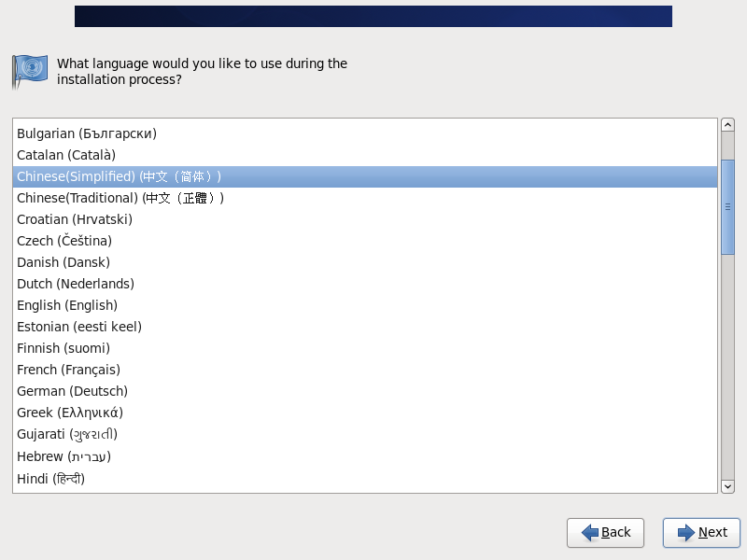Choose Greek (Ελληνικά) language
Image resolution: width=747 pixels, height=560 pixels.
365,413
